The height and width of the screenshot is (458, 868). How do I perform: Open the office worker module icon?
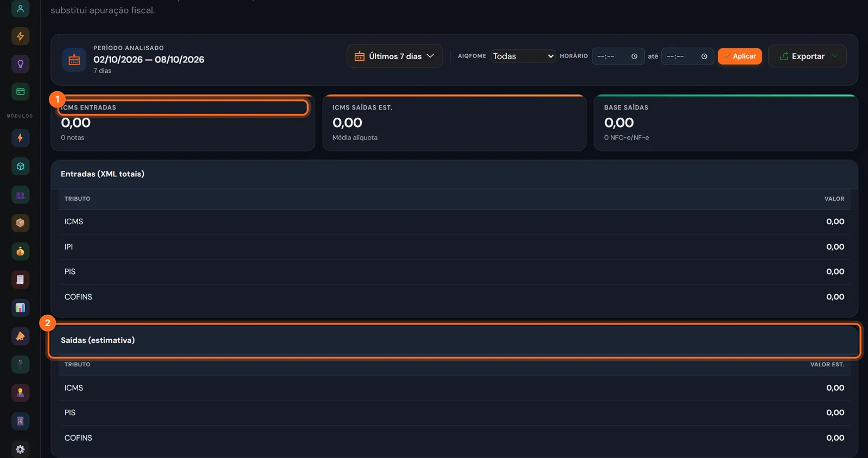[20, 393]
